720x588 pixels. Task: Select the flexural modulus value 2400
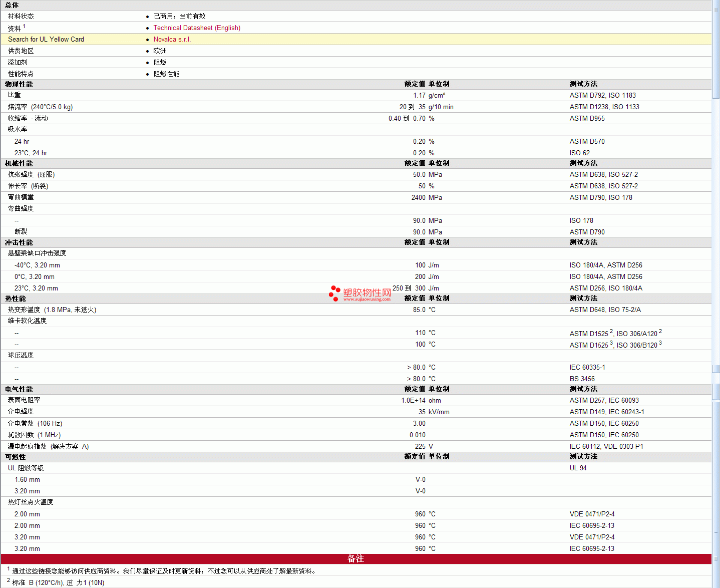tap(419, 198)
